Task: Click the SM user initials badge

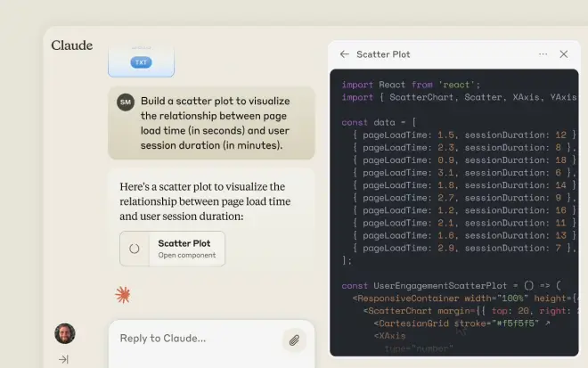Action: point(126,102)
